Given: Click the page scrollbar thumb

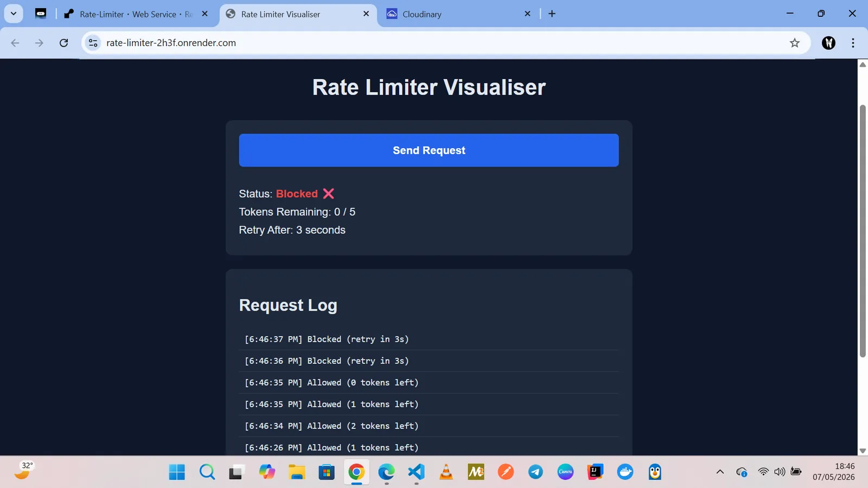Looking at the screenshot, I should click(x=863, y=230).
